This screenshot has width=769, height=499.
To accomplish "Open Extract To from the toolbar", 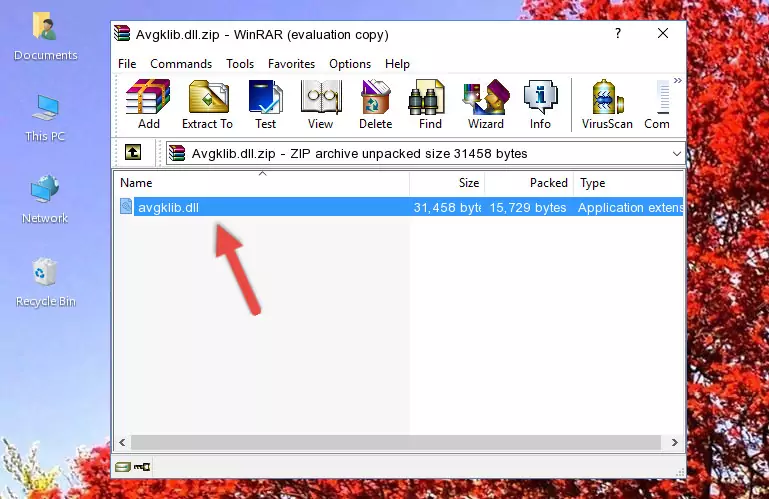I will pos(207,105).
